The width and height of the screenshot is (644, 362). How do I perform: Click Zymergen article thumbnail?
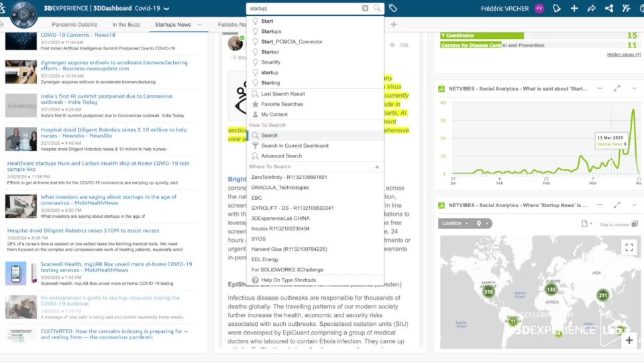(21, 72)
